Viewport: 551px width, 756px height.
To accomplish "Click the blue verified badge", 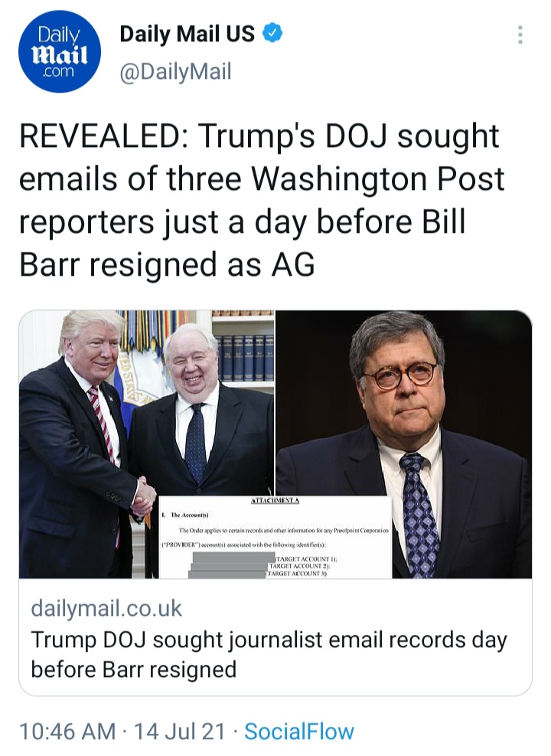I will [x=272, y=34].
